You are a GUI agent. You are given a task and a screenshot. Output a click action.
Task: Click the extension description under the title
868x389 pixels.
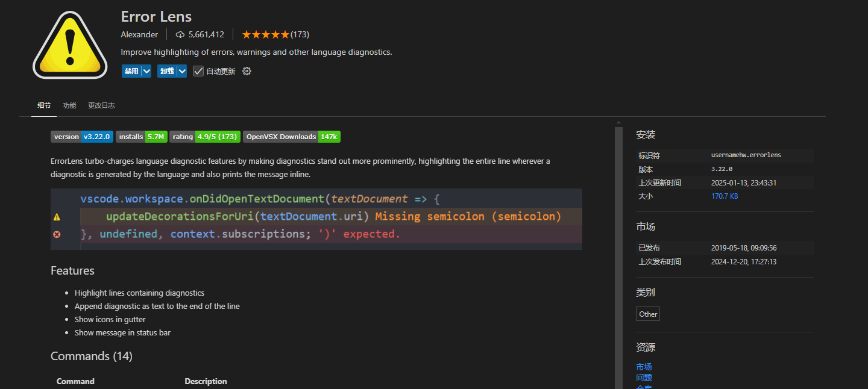256,52
